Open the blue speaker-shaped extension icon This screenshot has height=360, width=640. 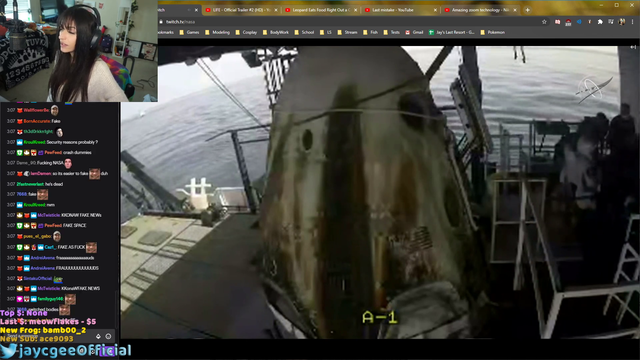pos(579,22)
